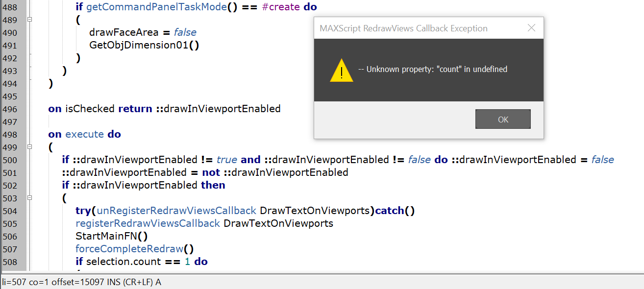Viewport: 644px width, 289px height.
Task: Click getCommandPanelTaskMode on line 488
Action: pyautogui.click(x=156, y=7)
